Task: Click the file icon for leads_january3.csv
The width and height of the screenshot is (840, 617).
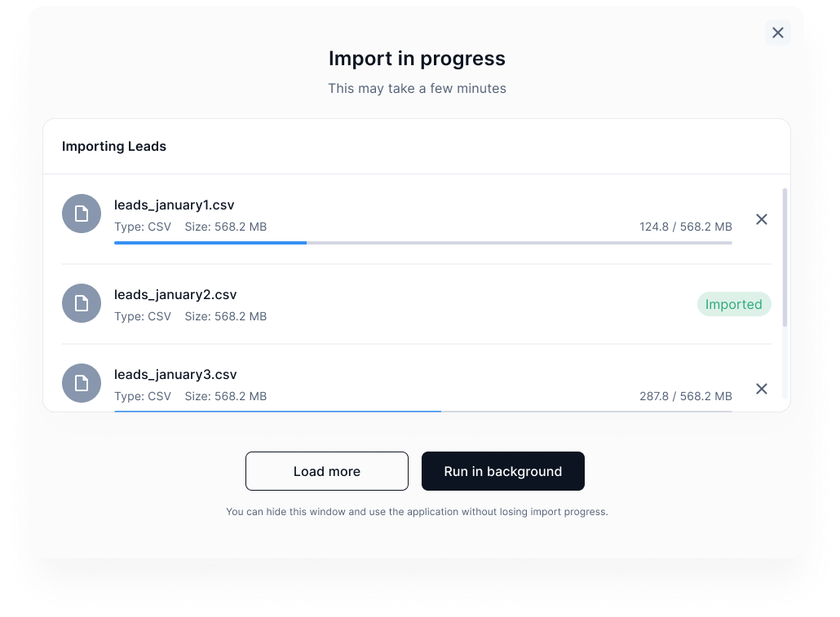Action: point(82,383)
